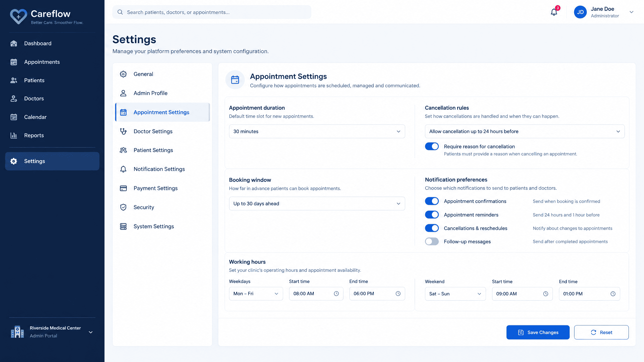The width and height of the screenshot is (644, 362).
Task: Click the notification bell icon
Action: [x=554, y=12]
